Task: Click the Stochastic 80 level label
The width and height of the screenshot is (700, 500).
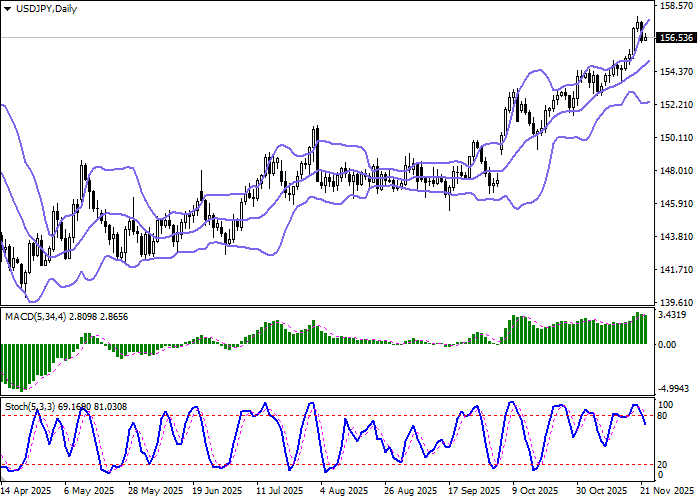Action: pos(663,415)
